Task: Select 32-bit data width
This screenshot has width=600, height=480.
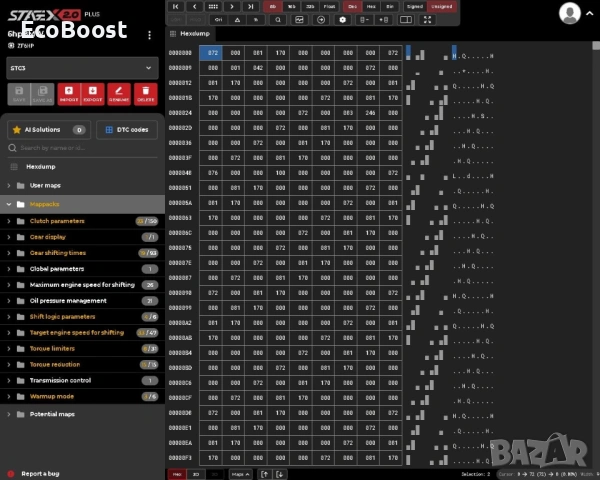Action: pyautogui.click(x=310, y=7)
